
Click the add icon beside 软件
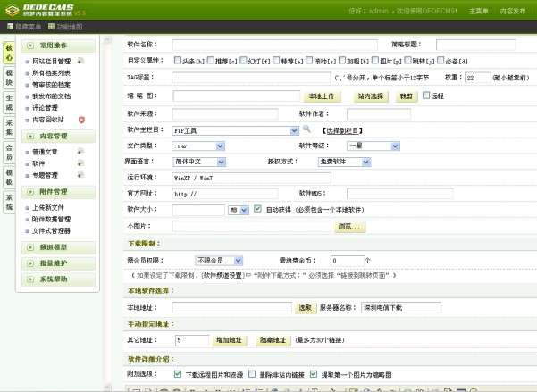click(x=80, y=163)
